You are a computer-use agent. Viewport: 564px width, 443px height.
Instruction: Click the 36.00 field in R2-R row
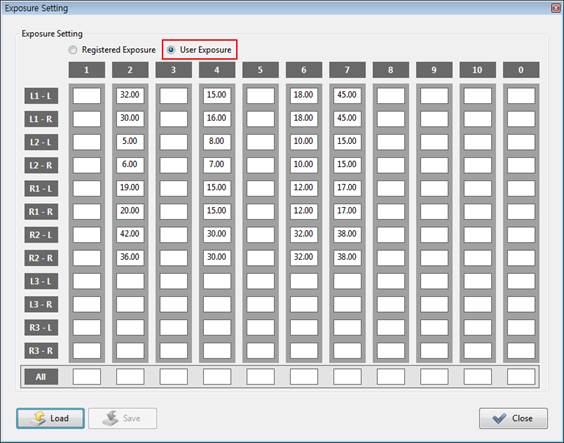130,257
